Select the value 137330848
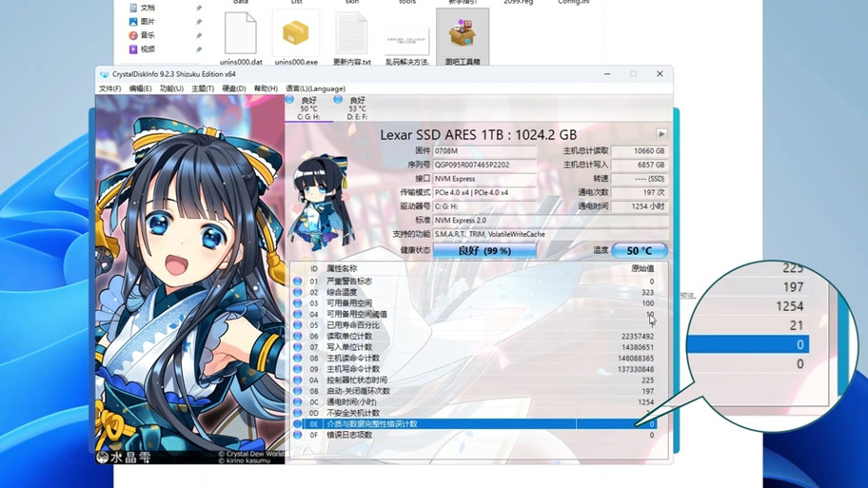Screen dimensions: 868x488 [636, 369]
